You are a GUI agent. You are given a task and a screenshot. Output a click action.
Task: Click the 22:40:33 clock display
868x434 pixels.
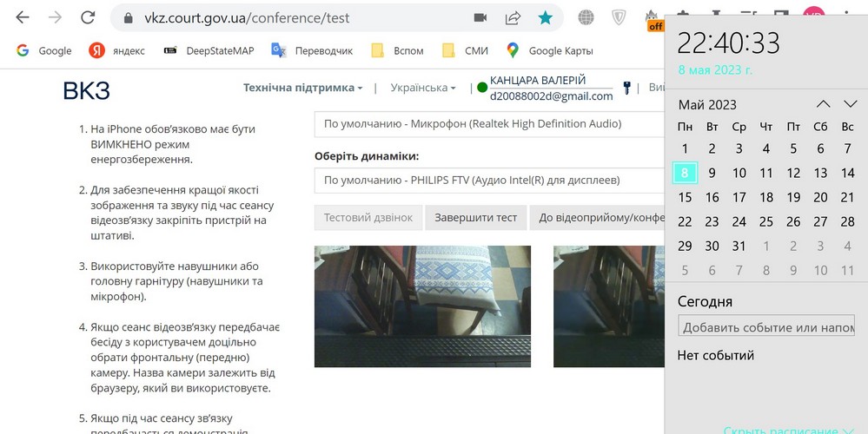click(728, 43)
